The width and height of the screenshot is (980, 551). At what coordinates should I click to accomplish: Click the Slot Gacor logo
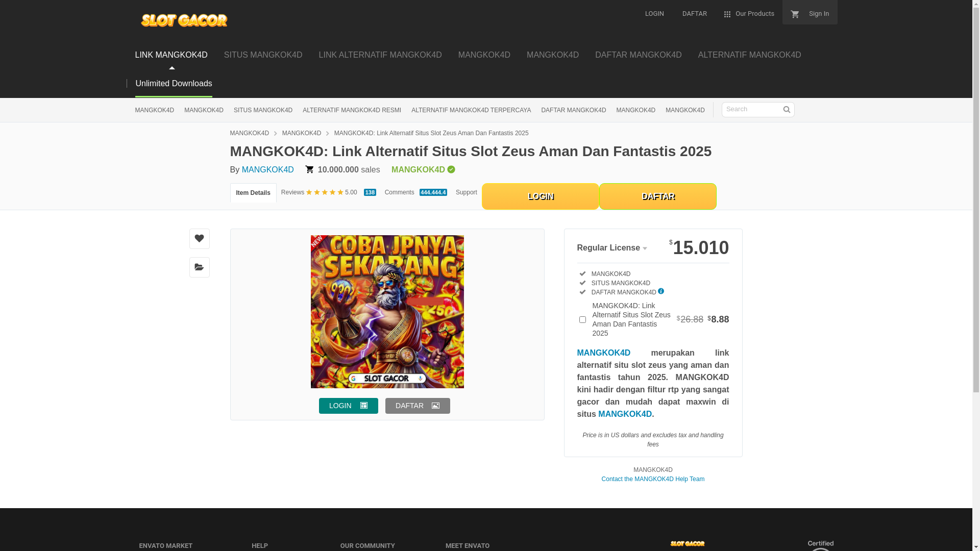(x=184, y=20)
